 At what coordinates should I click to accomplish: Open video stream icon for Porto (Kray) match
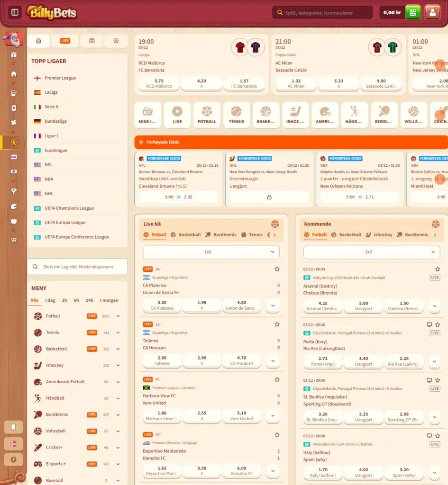429,324
